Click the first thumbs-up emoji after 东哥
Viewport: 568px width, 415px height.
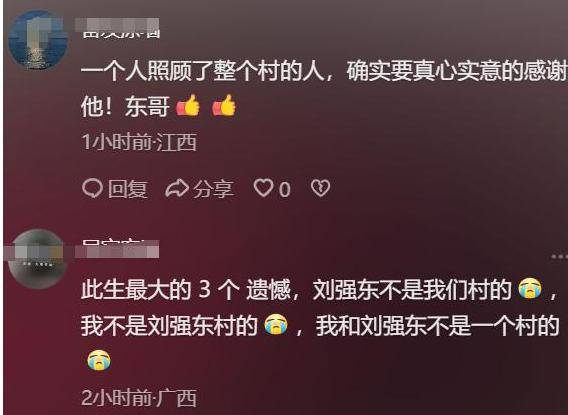(188, 106)
